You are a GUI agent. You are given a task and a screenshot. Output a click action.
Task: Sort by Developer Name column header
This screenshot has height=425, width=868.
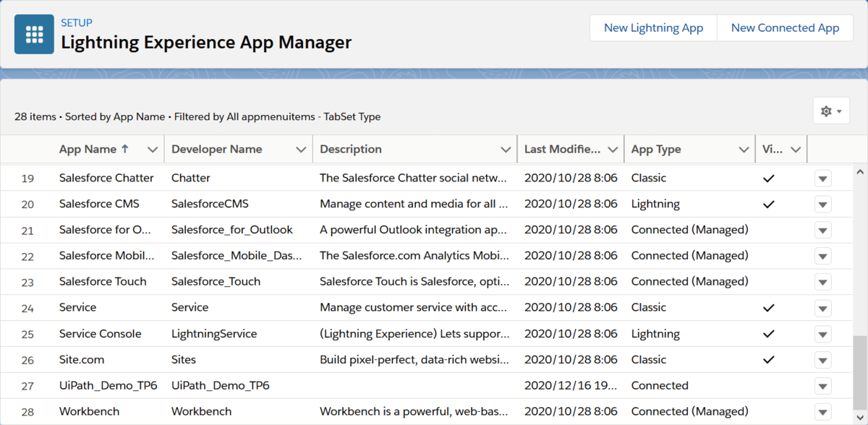(216, 149)
